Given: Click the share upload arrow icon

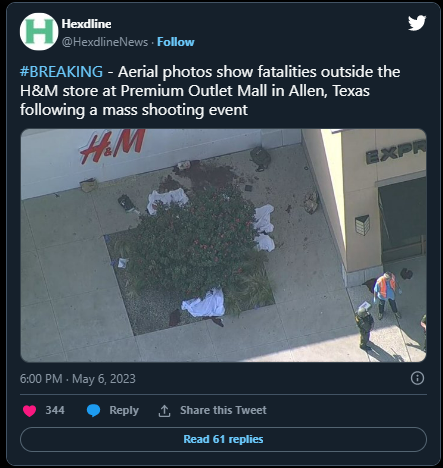Looking at the screenshot, I should click(x=164, y=411).
